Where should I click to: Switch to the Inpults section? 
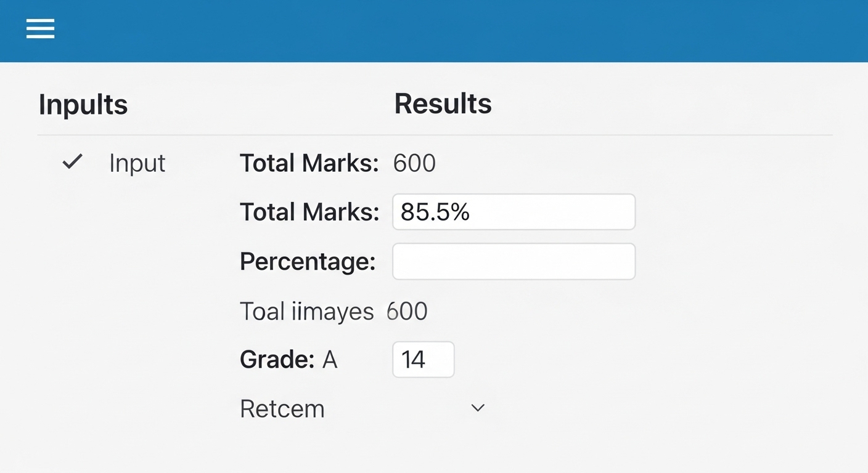click(x=83, y=104)
